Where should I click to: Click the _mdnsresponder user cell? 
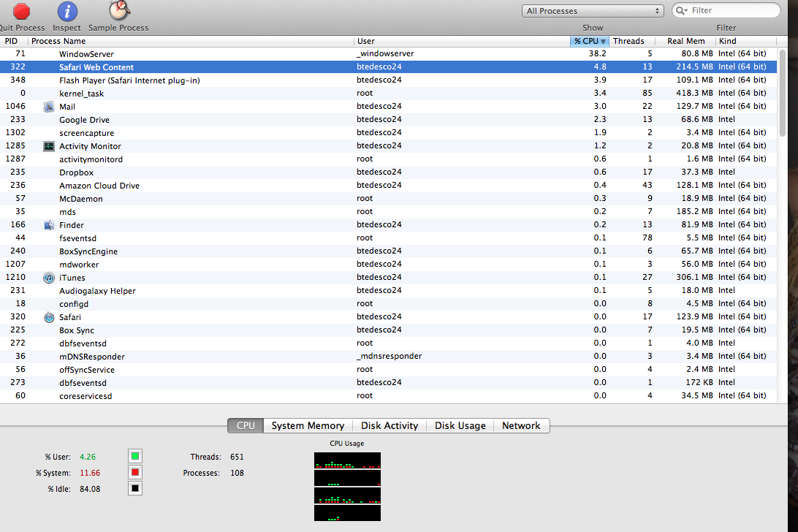pyautogui.click(x=389, y=357)
